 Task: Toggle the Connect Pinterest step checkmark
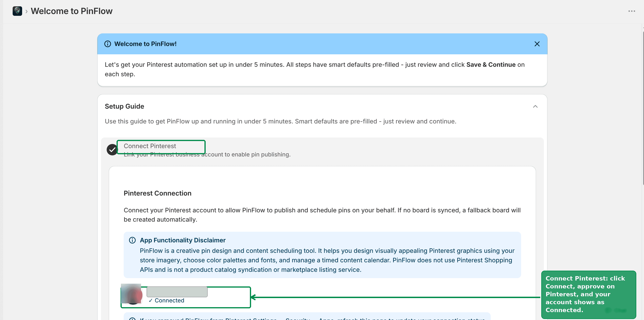click(x=112, y=150)
